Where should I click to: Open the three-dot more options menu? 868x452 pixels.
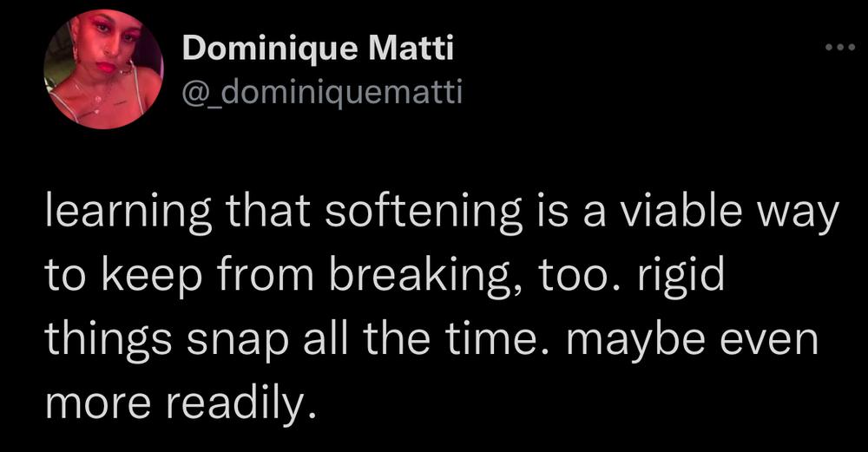839,48
